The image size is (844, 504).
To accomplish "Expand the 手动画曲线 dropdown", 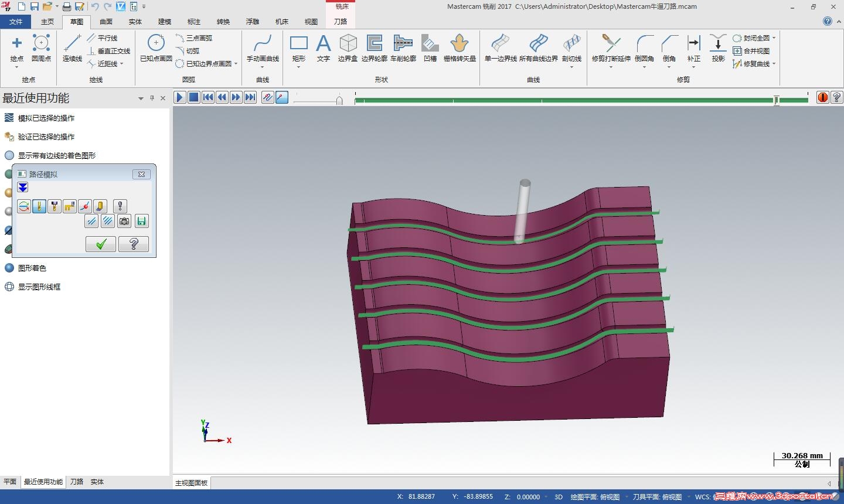I will (263, 67).
